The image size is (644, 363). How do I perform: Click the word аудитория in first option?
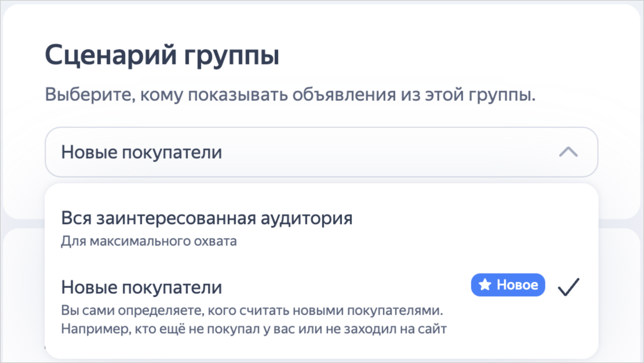(x=306, y=218)
